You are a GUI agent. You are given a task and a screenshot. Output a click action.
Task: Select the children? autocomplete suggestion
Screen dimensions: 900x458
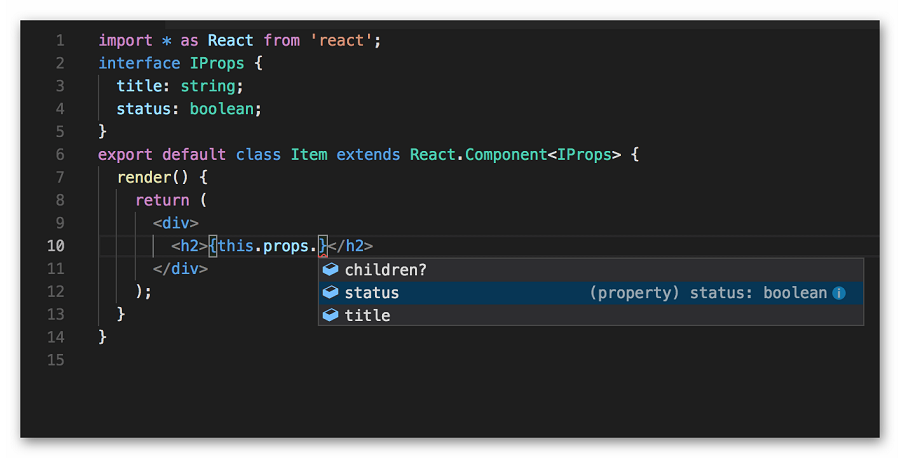coord(591,270)
